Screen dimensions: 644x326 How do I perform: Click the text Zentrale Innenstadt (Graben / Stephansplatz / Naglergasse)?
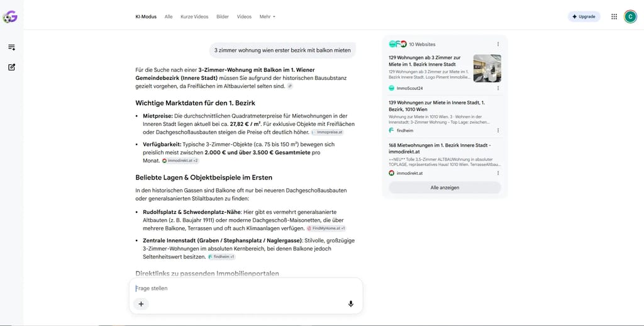pyautogui.click(x=223, y=240)
